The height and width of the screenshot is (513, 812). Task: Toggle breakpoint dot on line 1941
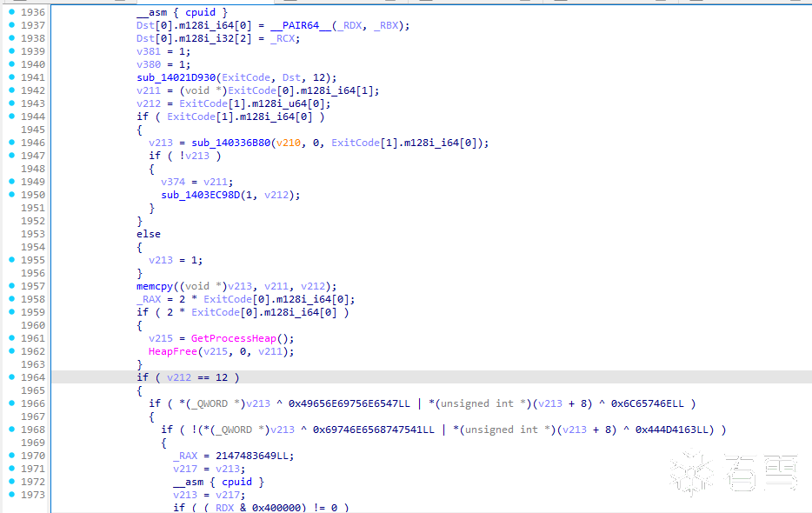[12, 77]
